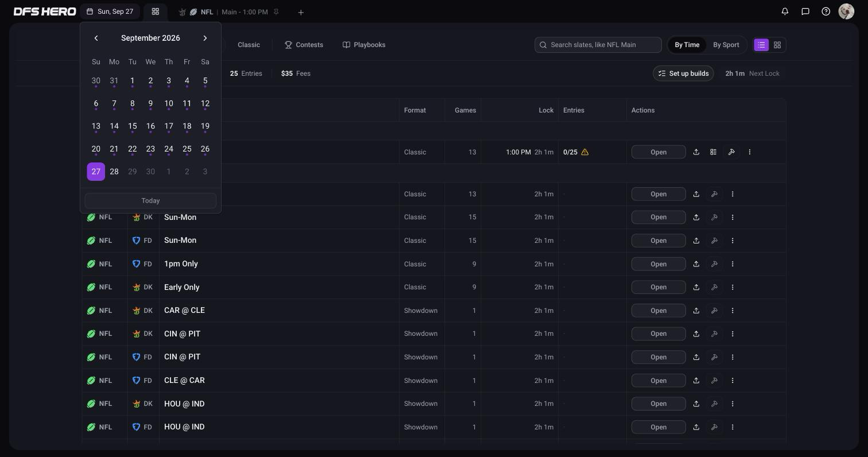Open more options for CAR @ CLE row
The width and height of the screenshot is (868, 457).
tap(733, 311)
